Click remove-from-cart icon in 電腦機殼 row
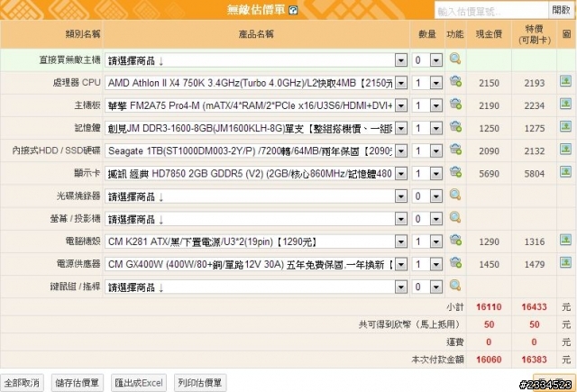This screenshot has width=577, height=392. (x=455, y=240)
